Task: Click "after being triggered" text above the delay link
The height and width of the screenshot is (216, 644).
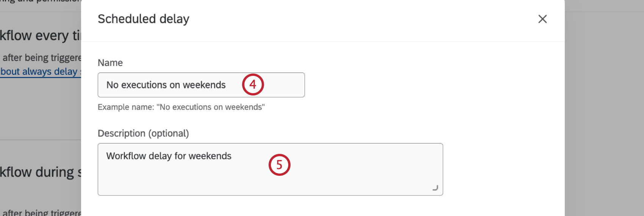Action: pyautogui.click(x=42, y=58)
